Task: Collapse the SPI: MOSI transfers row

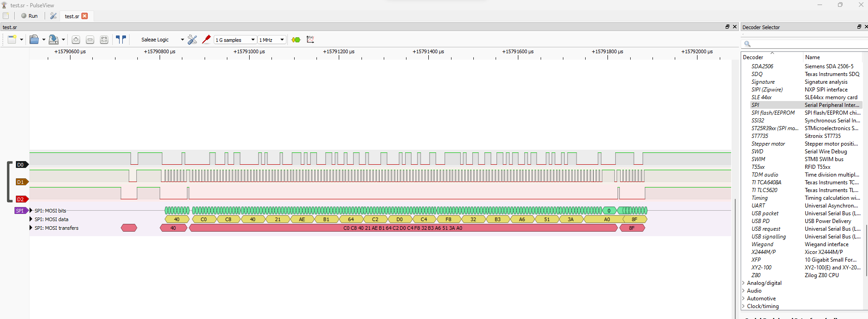Action: (31, 228)
